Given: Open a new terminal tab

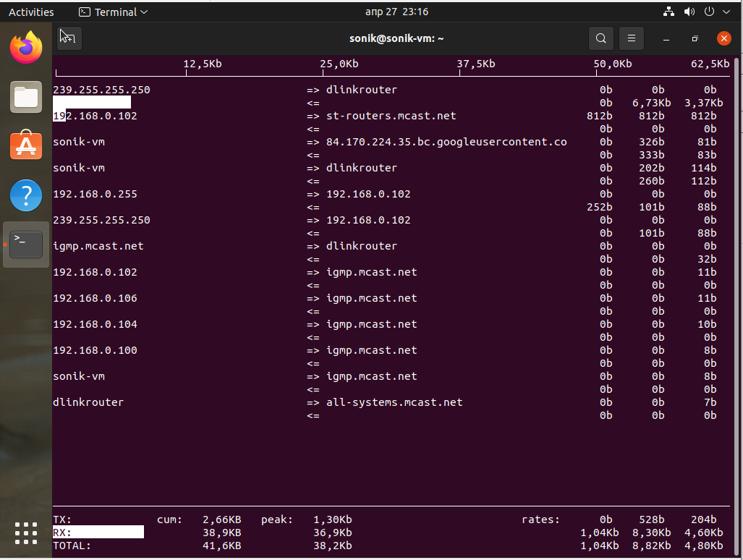Looking at the screenshot, I should click(x=69, y=38).
